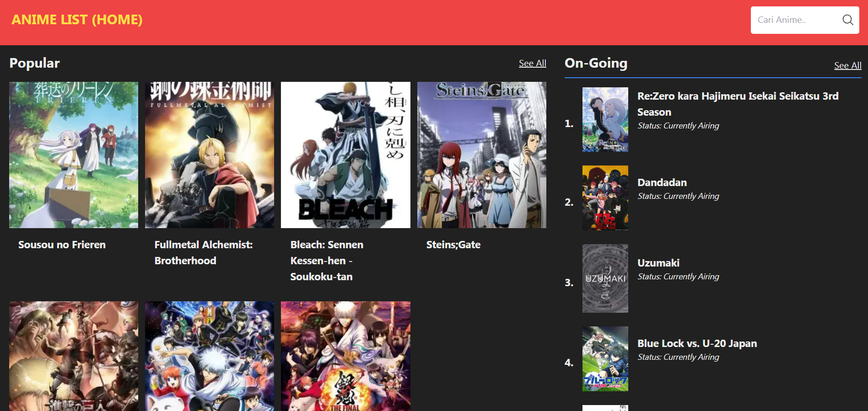Open the Sousou no Frieren poster
The height and width of the screenshot is (411, 868).
click(x=74, y=155)
